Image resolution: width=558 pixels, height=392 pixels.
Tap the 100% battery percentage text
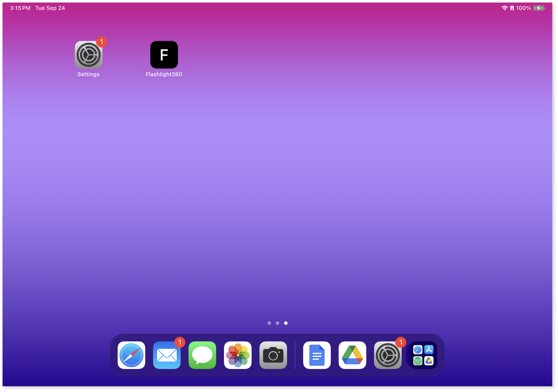coord(524,8)
